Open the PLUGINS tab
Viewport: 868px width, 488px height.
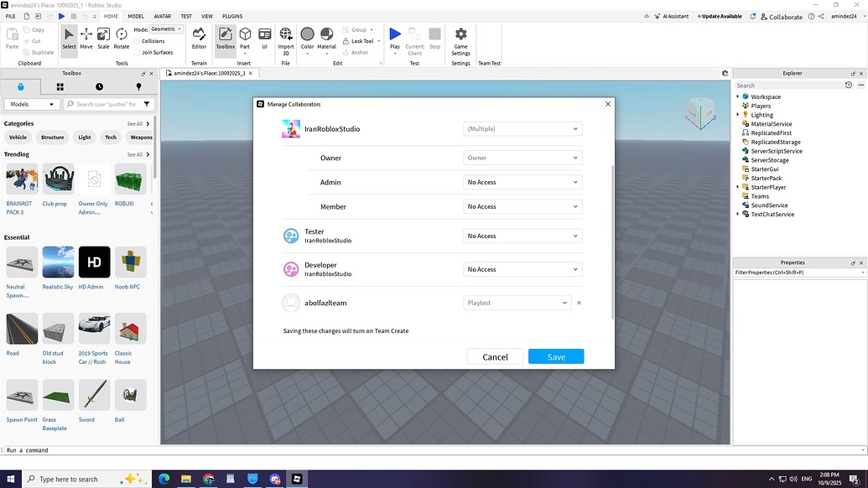tap(232, 15)
